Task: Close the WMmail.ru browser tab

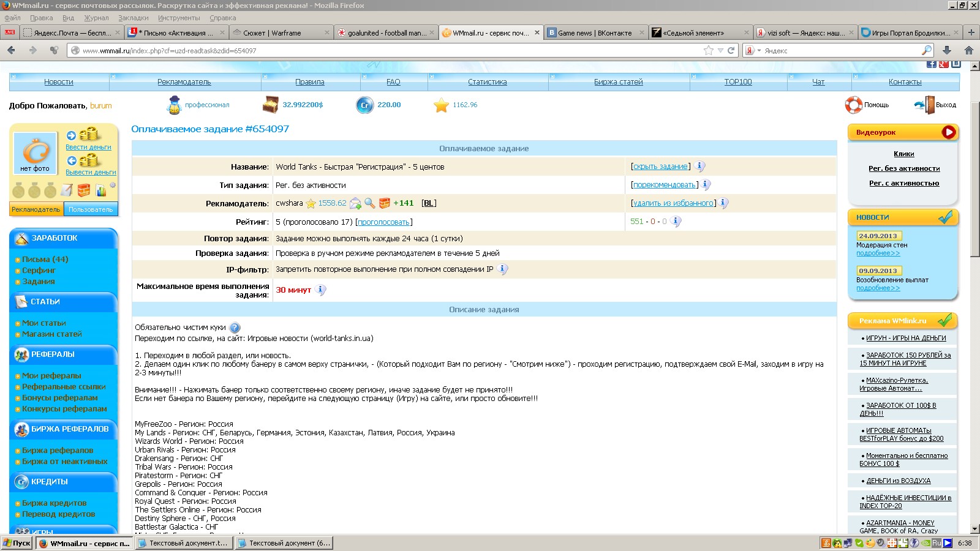Action: pyautogui.click(x=537, y=32)
